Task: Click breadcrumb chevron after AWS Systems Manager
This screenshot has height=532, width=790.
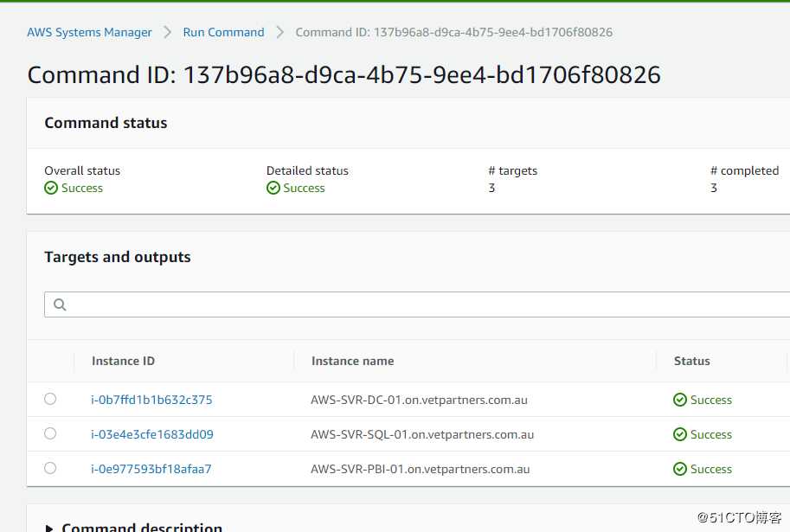Action: point(167,32)
